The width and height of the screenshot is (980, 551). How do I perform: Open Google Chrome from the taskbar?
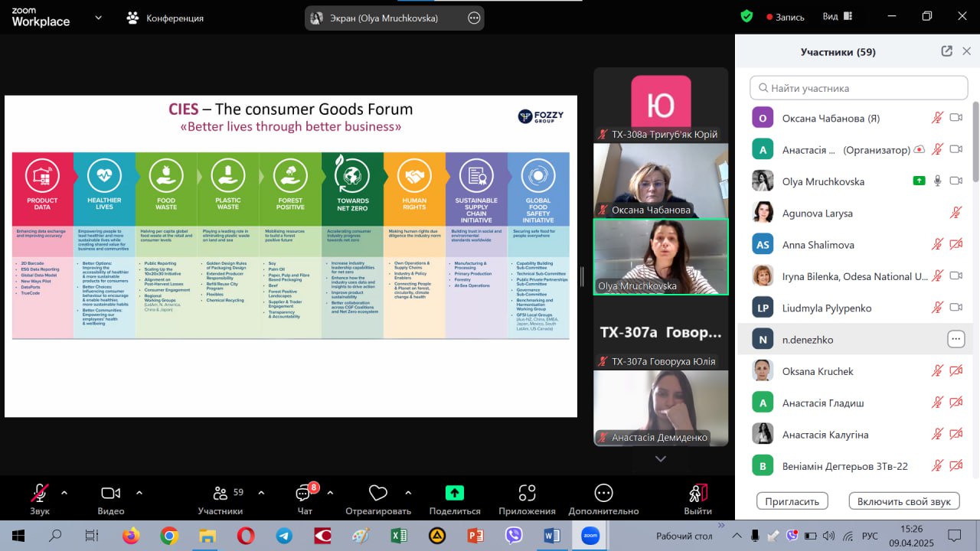click(169, 536)
